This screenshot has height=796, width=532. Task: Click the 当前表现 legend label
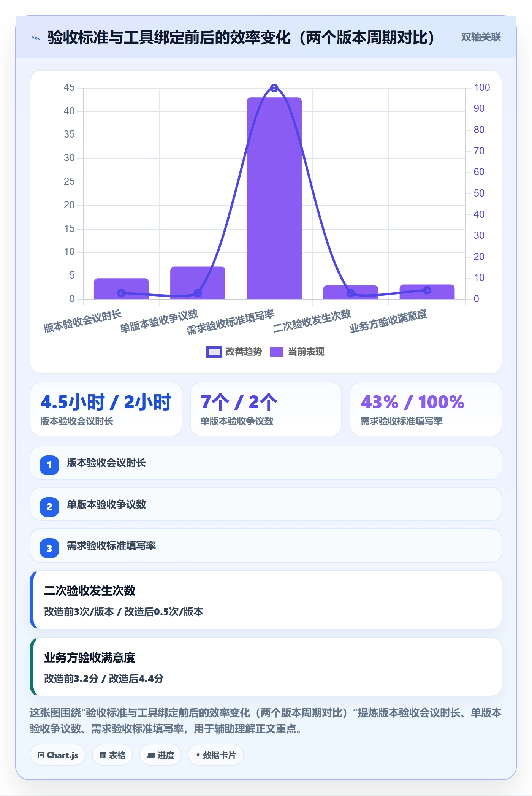click(x=306, y=352)
